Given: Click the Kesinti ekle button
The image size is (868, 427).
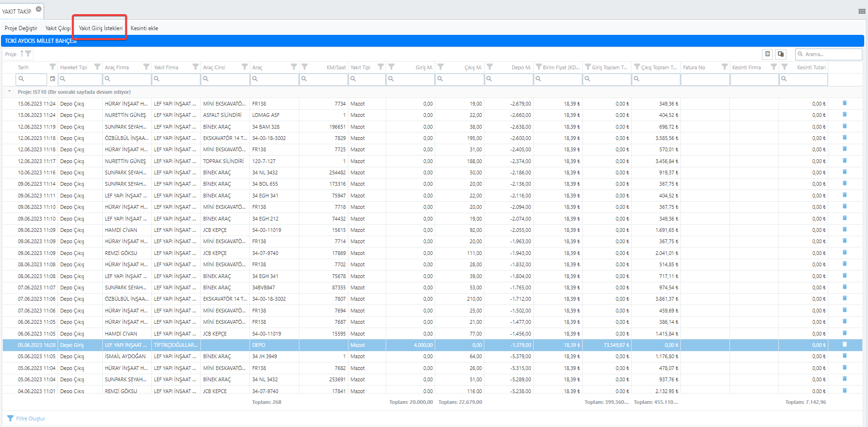Looking at the screenshot, I should point(144,28).
